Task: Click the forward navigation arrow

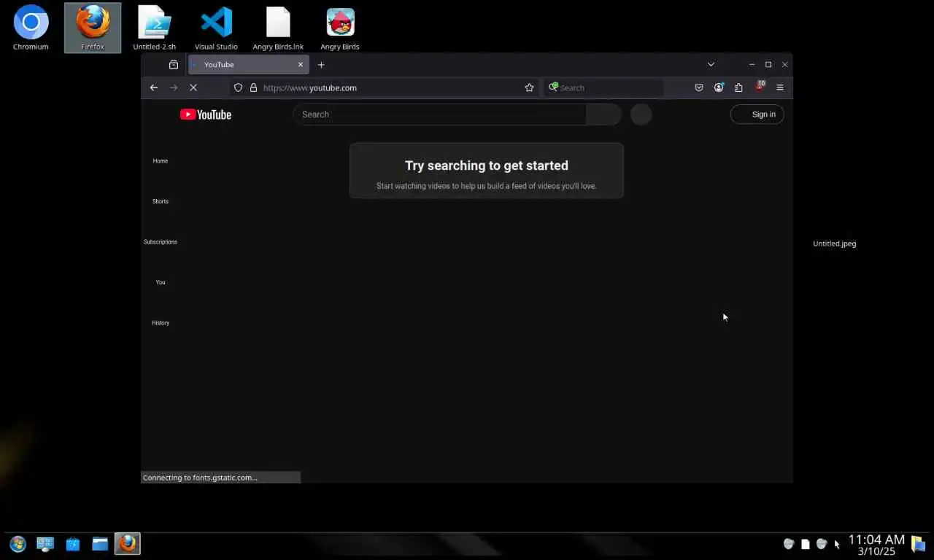Action: pos(174,87)
